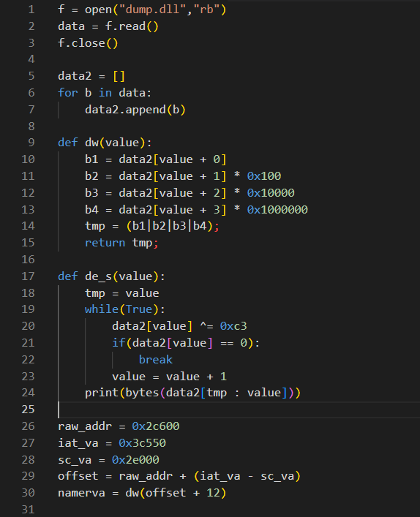The height and width of the screenshot is (517, 420).
Task: Click the sc_va variable on line 28
Action: click(x=75, y=460)
